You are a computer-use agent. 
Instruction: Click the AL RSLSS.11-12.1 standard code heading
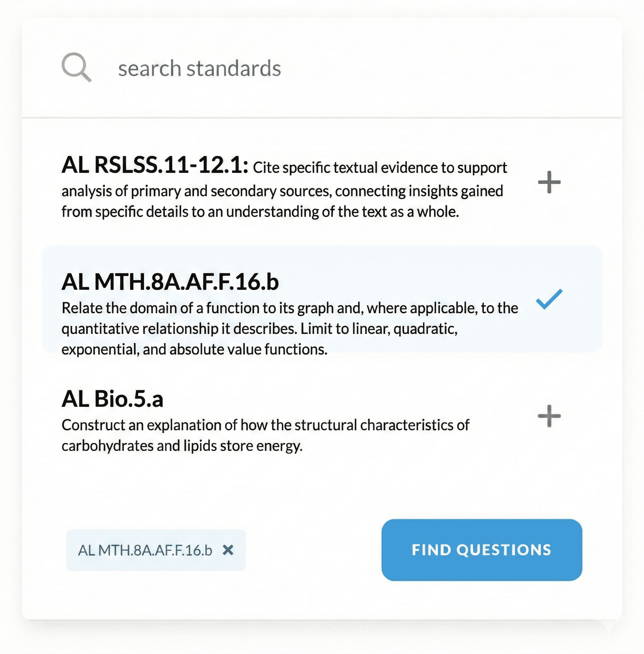pyautogui.click(x=155, y=165)
